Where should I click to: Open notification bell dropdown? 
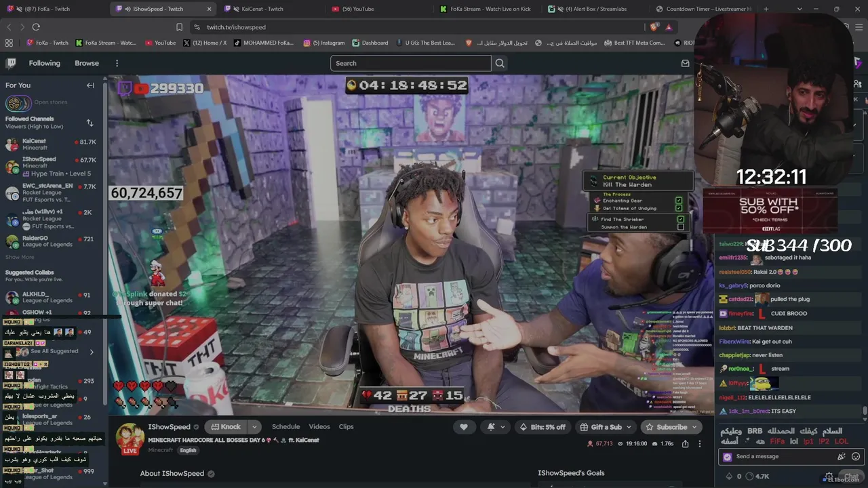point(496,427)
